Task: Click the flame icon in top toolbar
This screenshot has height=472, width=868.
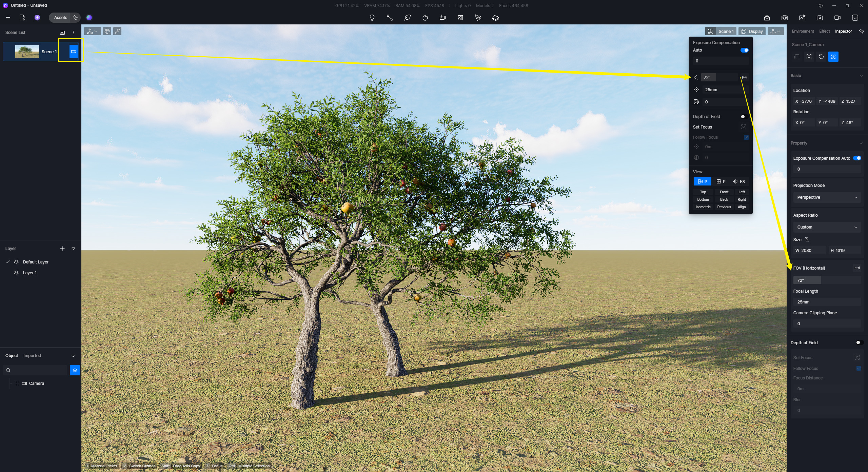Action: [x=425, y=18]
